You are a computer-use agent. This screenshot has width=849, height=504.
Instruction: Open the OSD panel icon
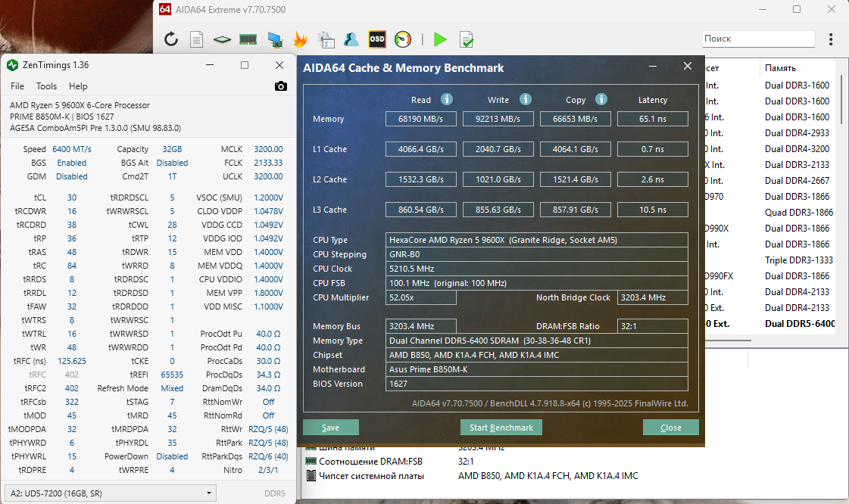pos(377,39)
